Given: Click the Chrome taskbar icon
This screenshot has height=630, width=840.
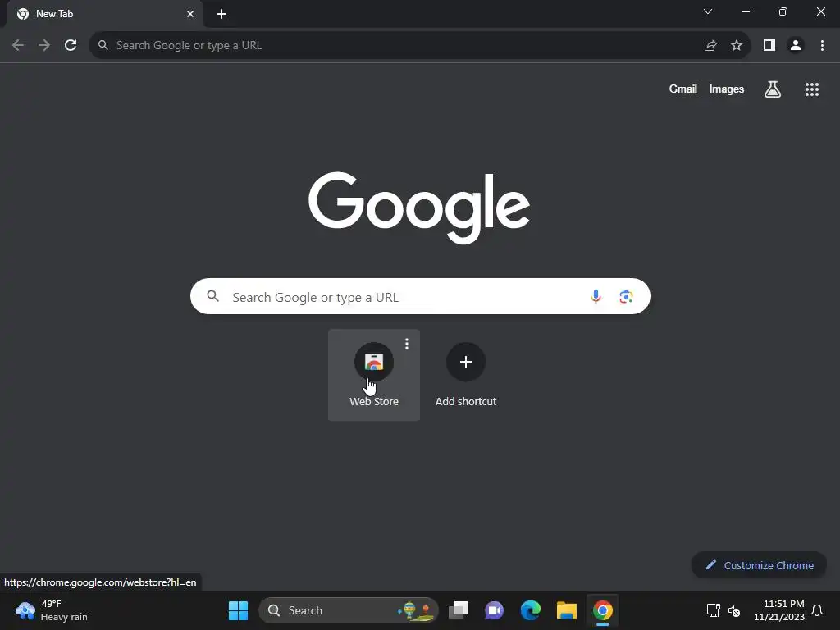Looking at the screenshot, I should tap(603, 610).
